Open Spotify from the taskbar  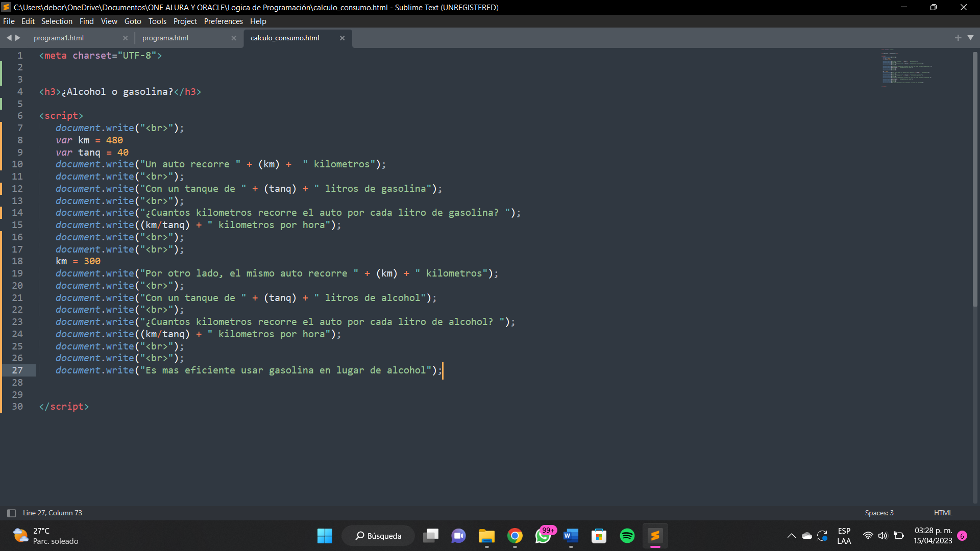[627, 536]
